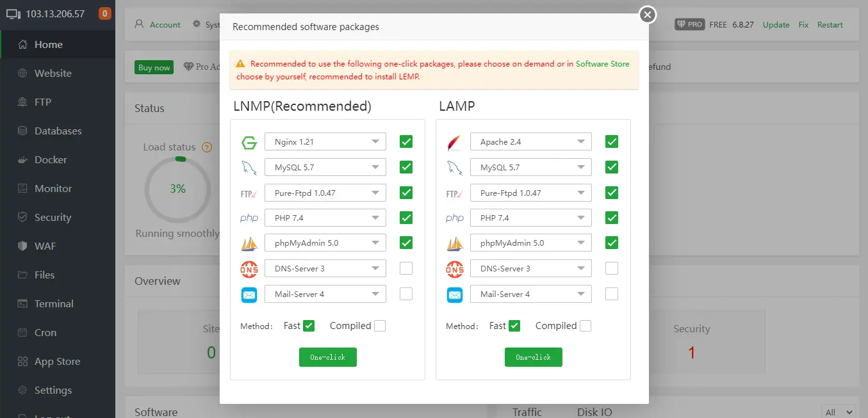
Task: Click the MySQL dolphin icon in LAMP
Action: point(455,168)
